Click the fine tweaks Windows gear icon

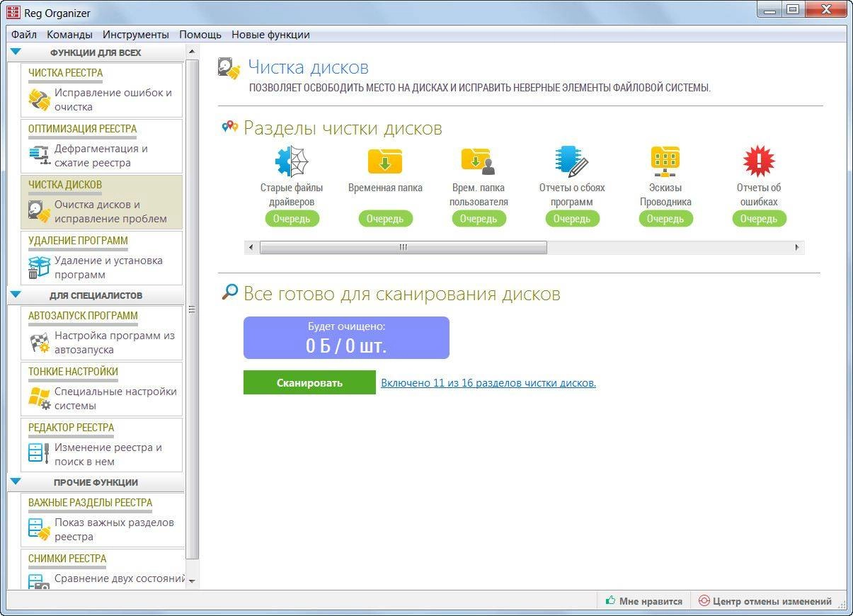[39, 398]
